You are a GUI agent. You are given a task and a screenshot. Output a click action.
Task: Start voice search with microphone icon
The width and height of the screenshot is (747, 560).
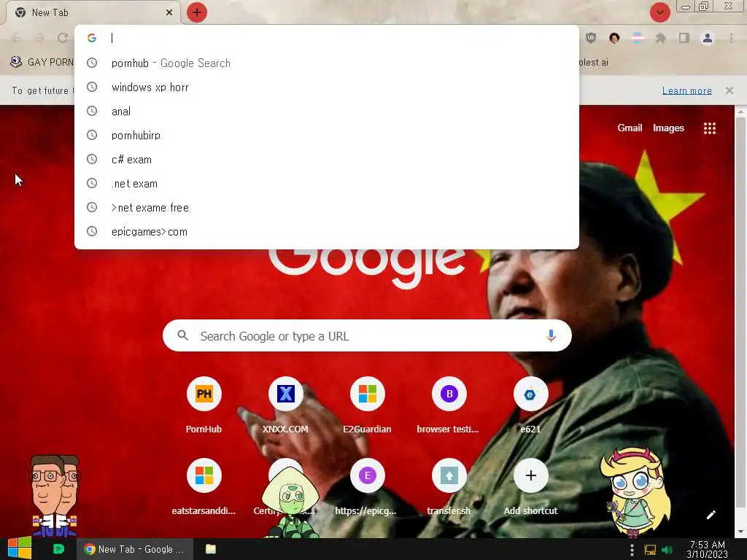click(x=551, y=335)
